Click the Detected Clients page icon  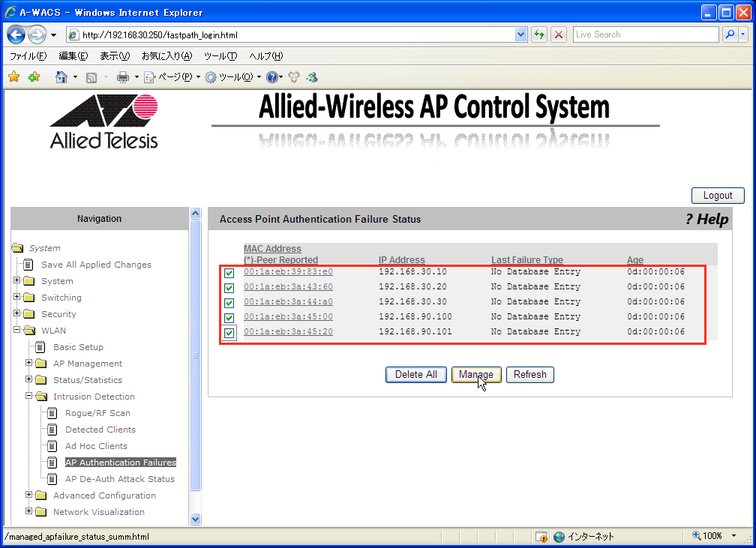52,430
